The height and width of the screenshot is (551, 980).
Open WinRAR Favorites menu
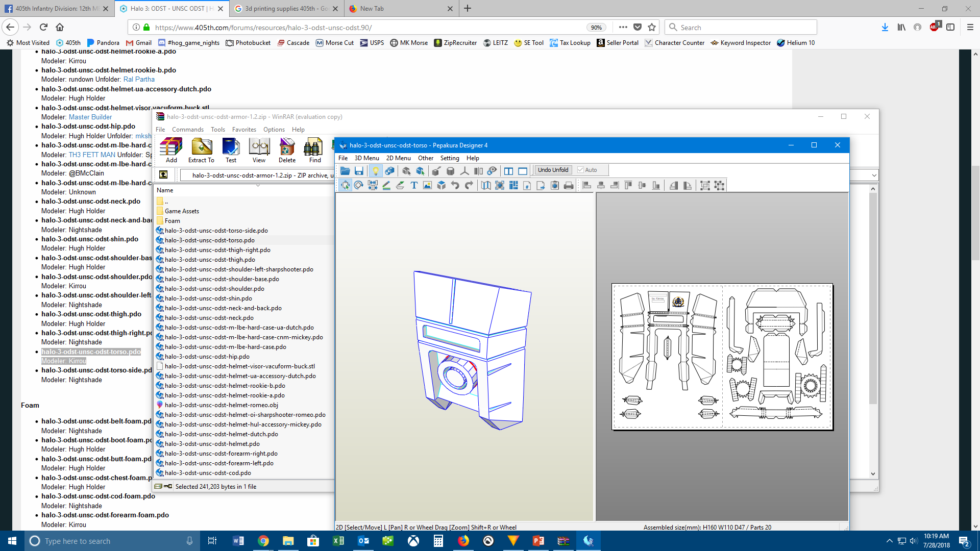pos(244,130)
